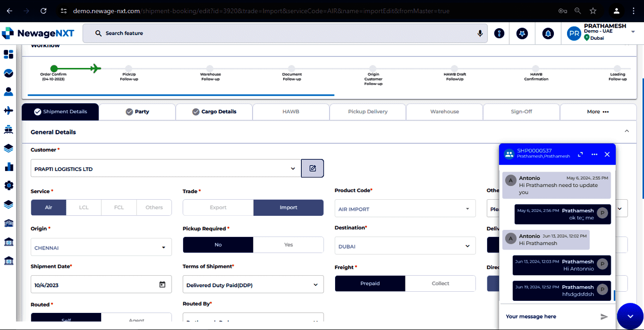The image size is (644, 330).
Task: Switch to the Cargo Details tab
Action: coord(214,112)
